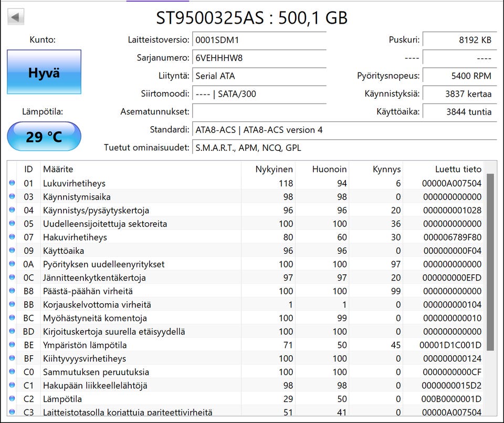Click status orb for Käynnistymisaika row
Screen dimensions: 504x423
tap(12, 197)
